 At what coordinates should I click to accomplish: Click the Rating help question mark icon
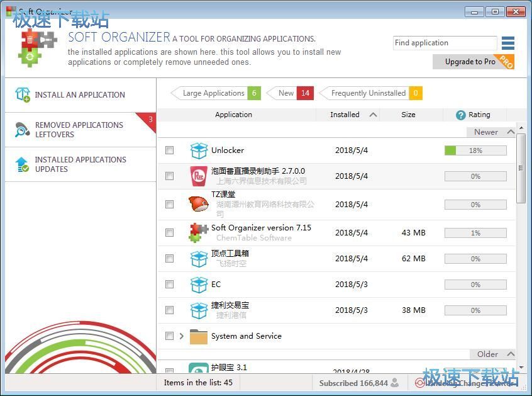pos(460,115)
